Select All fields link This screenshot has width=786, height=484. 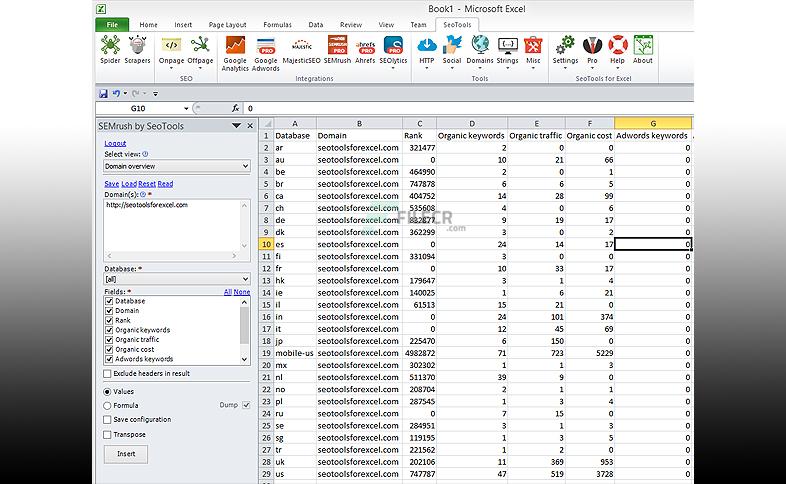[x=228, y=292]
